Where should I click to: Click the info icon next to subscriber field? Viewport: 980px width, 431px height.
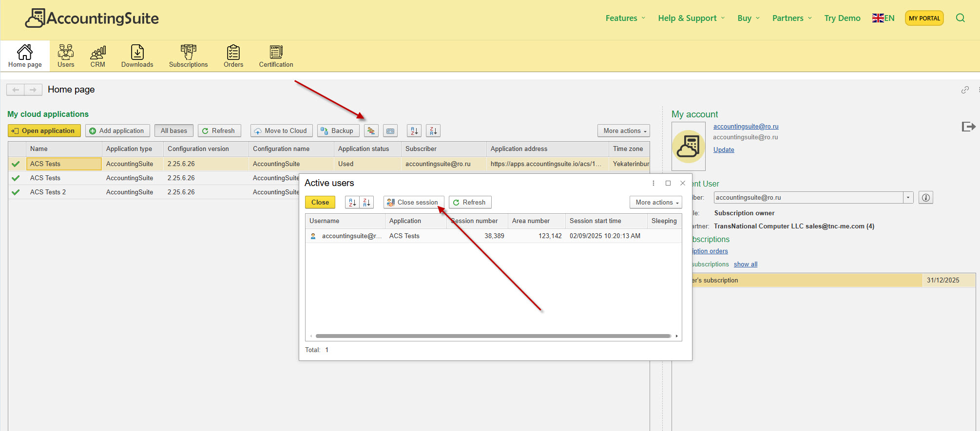pyautogui.click(x=926, y=198)
